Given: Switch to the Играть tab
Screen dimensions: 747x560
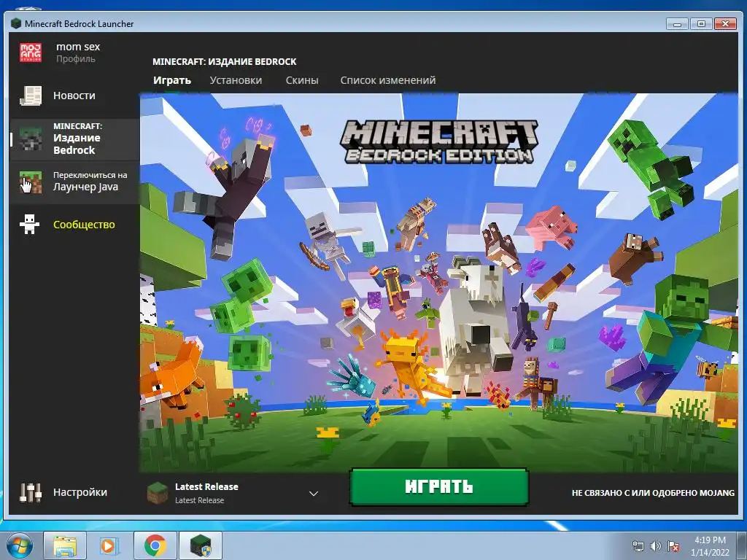Looking at the screenshot, I should (x=172, y=80).
